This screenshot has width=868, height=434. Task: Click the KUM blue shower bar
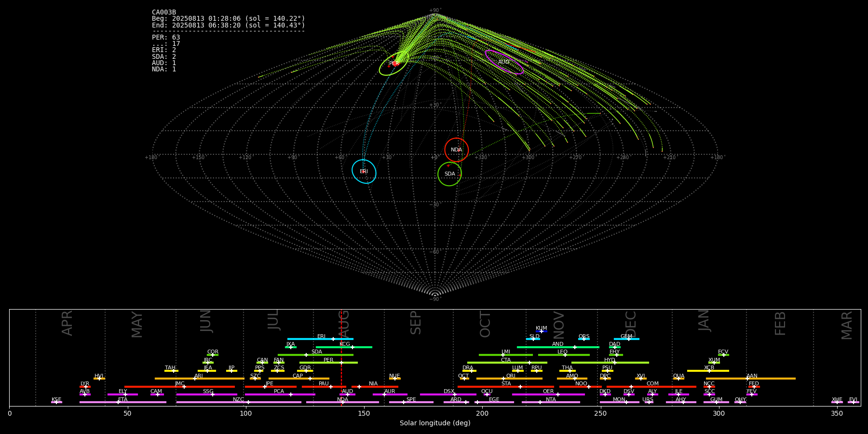(x=542, y=331)
